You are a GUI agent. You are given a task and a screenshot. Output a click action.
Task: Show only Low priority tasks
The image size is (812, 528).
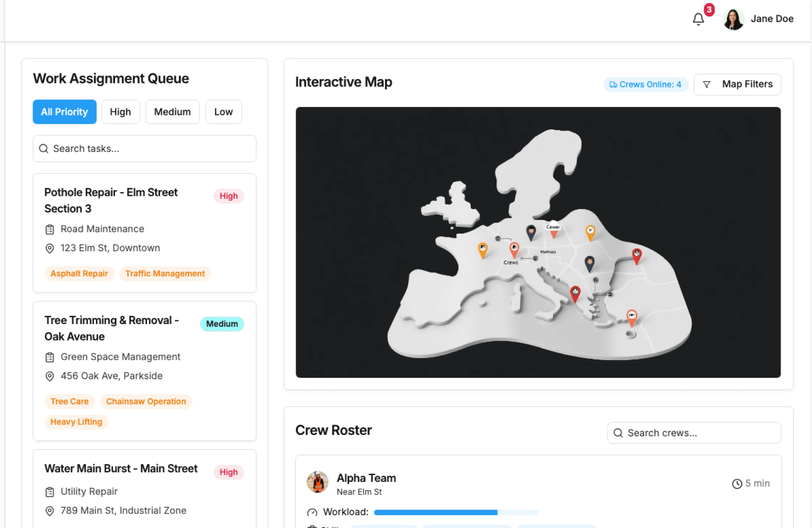[223, 112]
